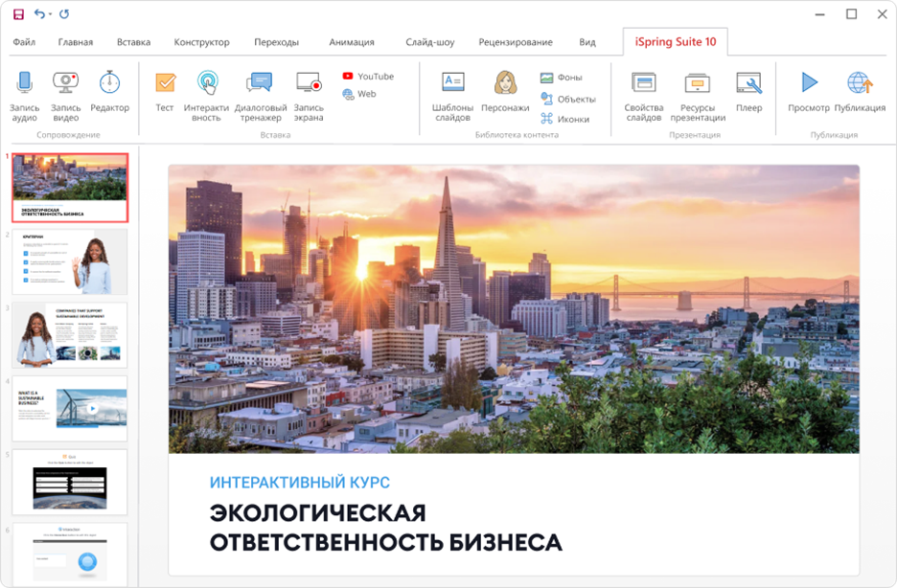Screen dimensions: 897x588
Task: Close the application window
Action: (883, 14)
